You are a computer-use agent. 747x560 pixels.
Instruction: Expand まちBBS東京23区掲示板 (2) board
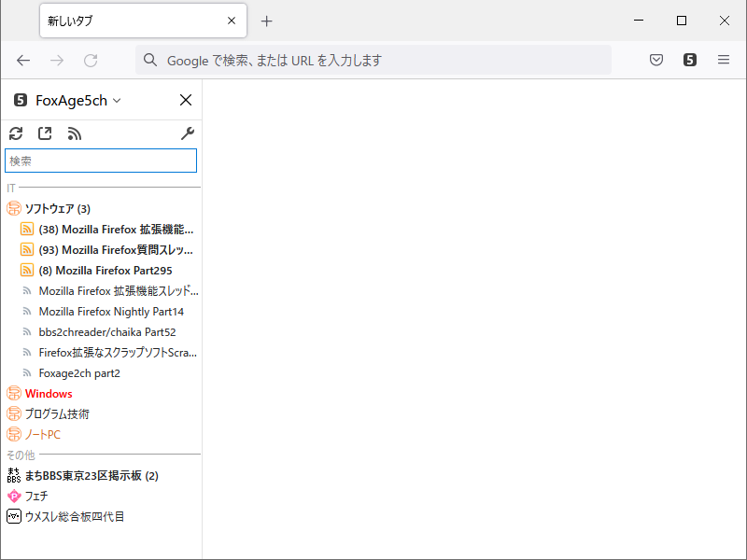coord(92,476)
